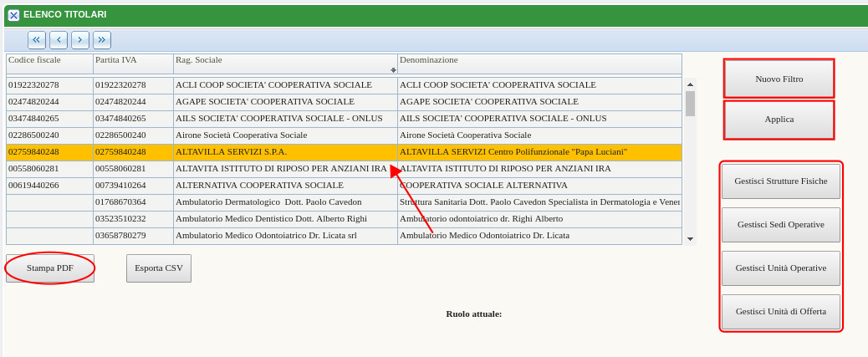The width and height of the screenshot is (868, 357).
Task: Open Gestisci Unità di Offerta
Action: point(780,312)
